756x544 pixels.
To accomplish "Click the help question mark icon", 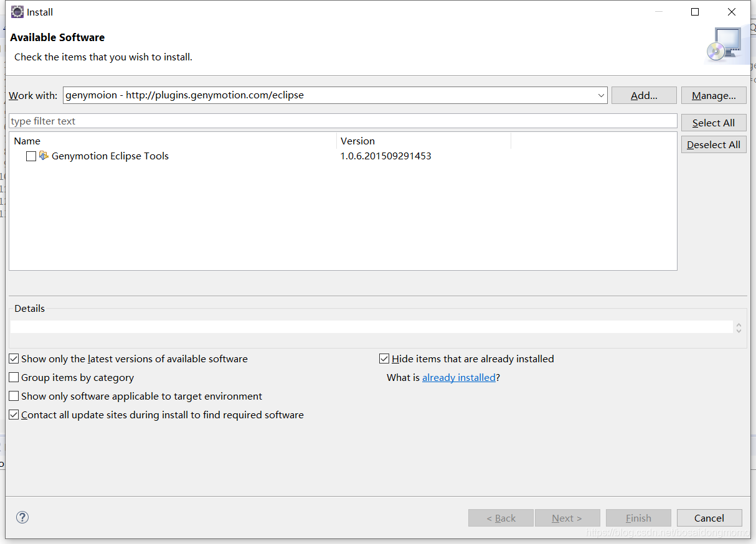I will (22, 517).
